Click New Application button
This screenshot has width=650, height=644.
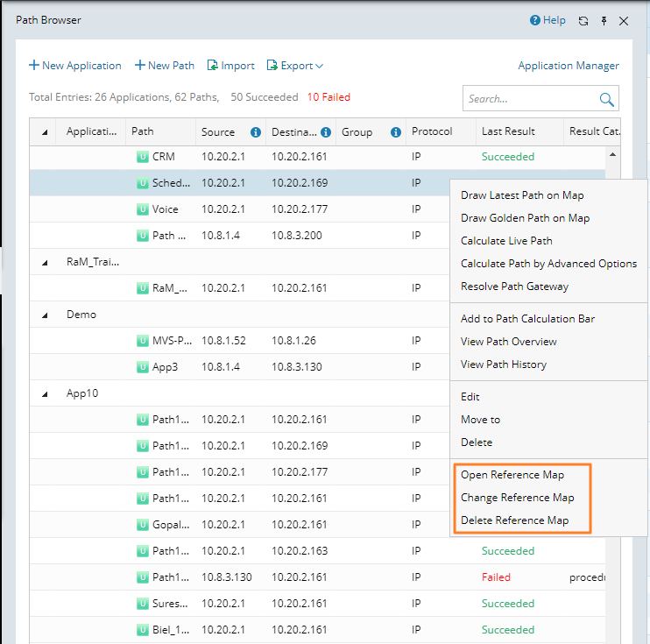(75, 66)
